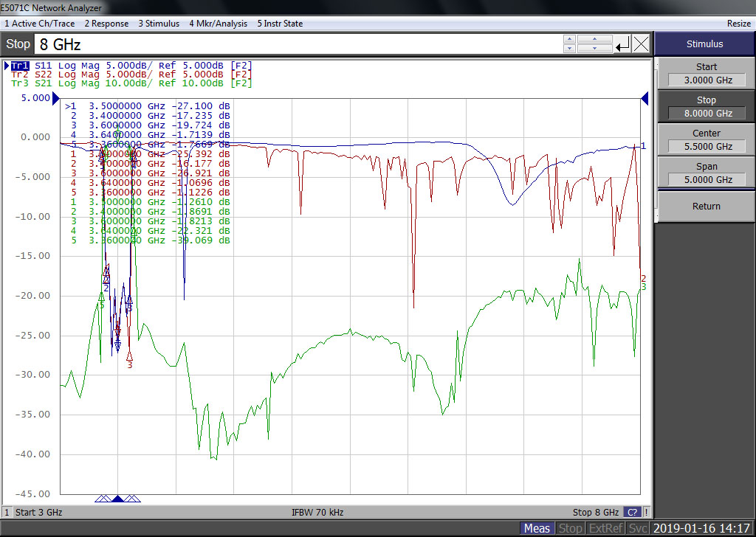Select the Tr2 S22 trace label
This screenshot has width=756, height=537.
point(44,75)
